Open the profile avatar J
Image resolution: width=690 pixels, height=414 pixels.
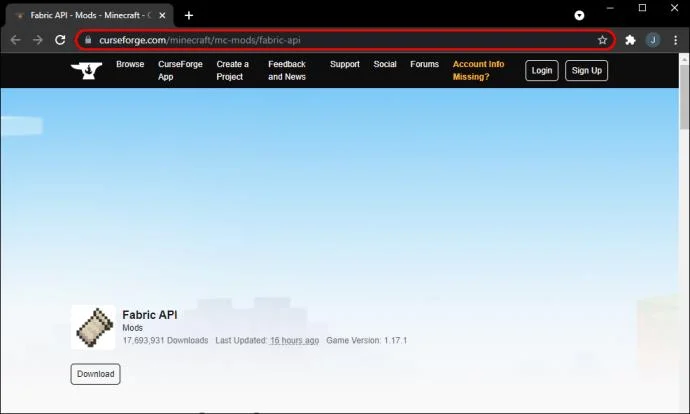[x=653, y=40]
